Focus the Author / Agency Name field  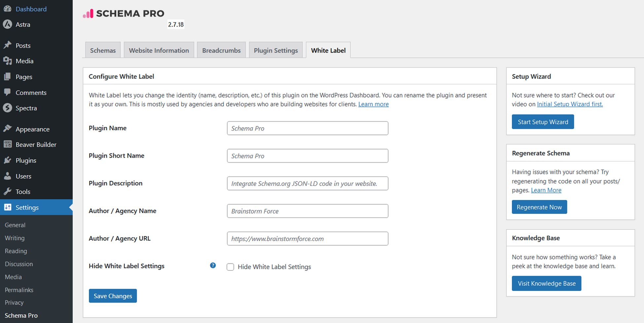coord(307,211)
